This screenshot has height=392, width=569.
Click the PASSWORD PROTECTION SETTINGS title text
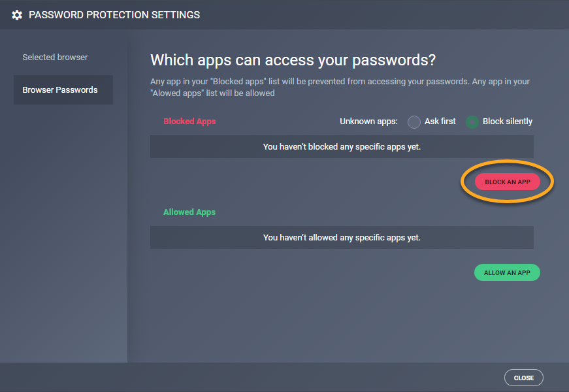coord(114,14)
